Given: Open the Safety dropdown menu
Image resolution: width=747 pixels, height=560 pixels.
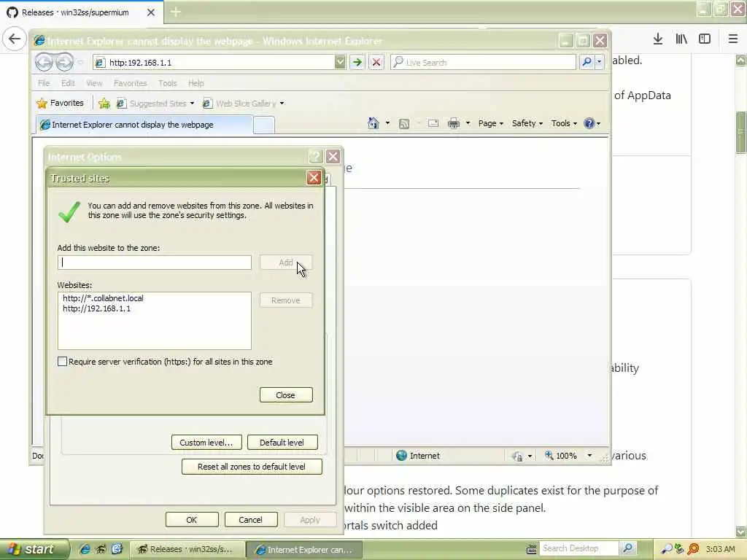Looking at the screenshot, I should (x=527, y=123).
